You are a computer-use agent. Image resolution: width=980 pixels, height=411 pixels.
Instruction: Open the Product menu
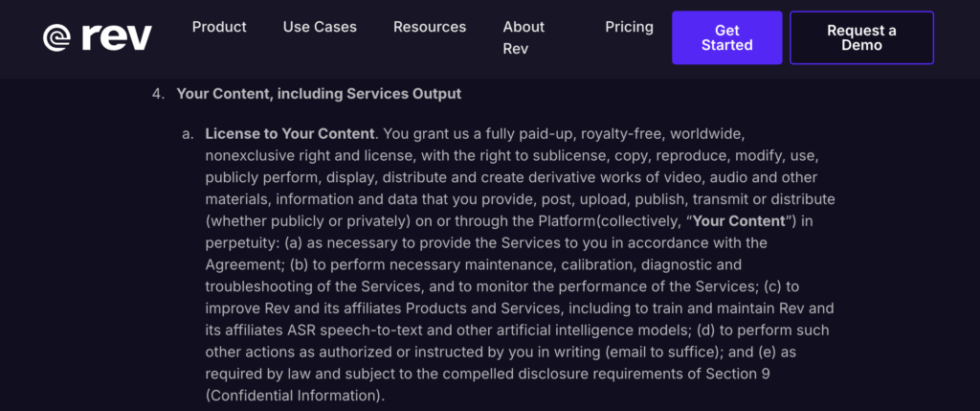219,27
